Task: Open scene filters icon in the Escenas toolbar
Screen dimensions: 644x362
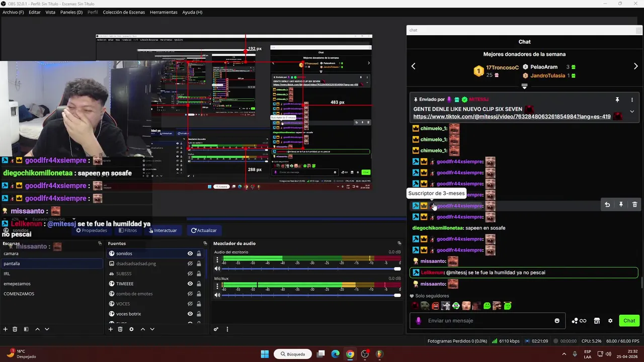Action: [x=26, y=329]
